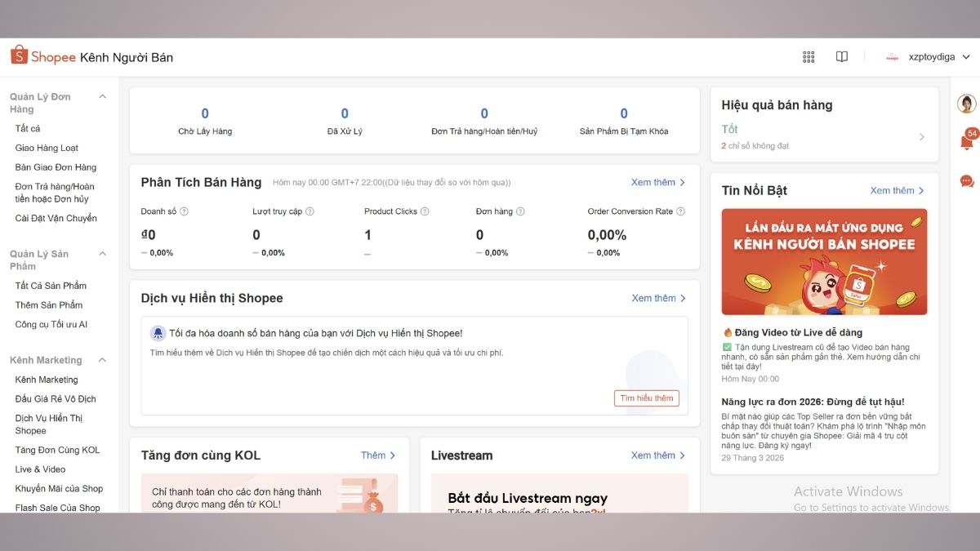Open Đấu Giá Rẻ Vô Địch menu item
This screenshot has height=551, width=980.
click(56, 399)
